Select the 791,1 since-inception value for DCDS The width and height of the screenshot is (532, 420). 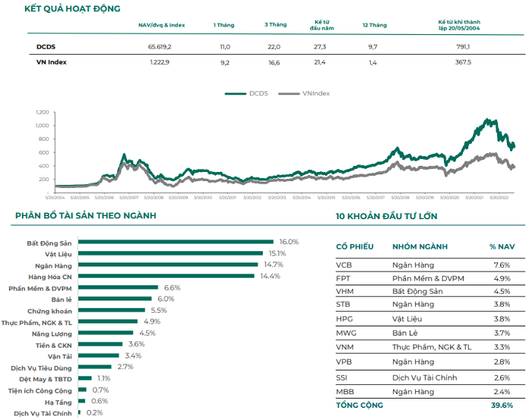462,47
